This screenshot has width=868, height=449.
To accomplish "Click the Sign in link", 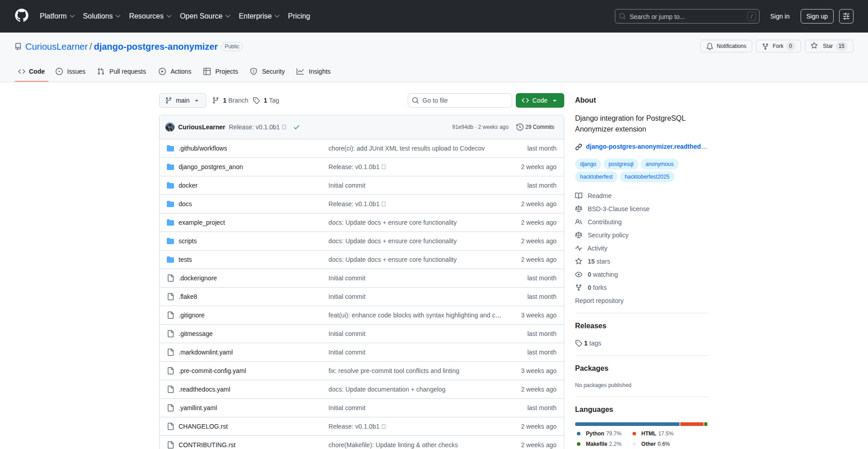I will tap(779, 16).
